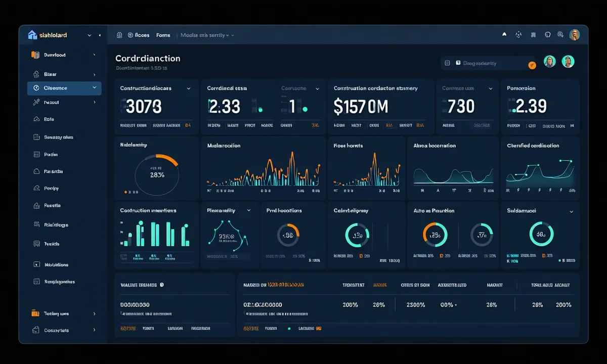Open the 'Modss ms serrily' top bar dropdown
607x364 pixels.
207,35
